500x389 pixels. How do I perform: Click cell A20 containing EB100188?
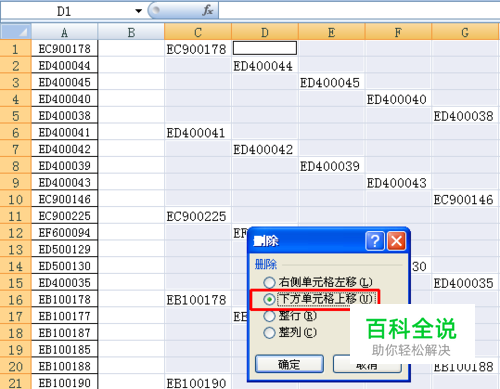[x=64, y=366]
